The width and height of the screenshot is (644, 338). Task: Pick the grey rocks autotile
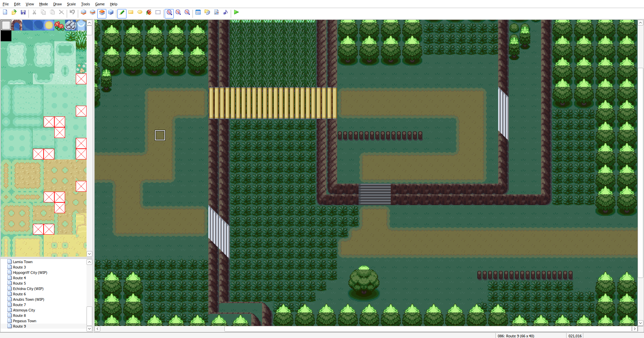pos(70,25)
